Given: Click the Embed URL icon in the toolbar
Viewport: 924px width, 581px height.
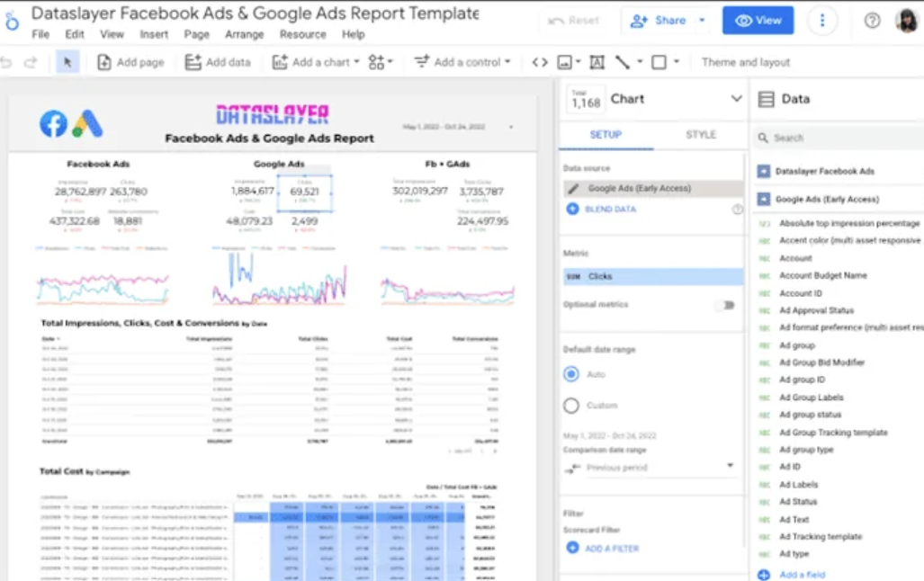Looking at the screenshot, I should tap(540, 62).
